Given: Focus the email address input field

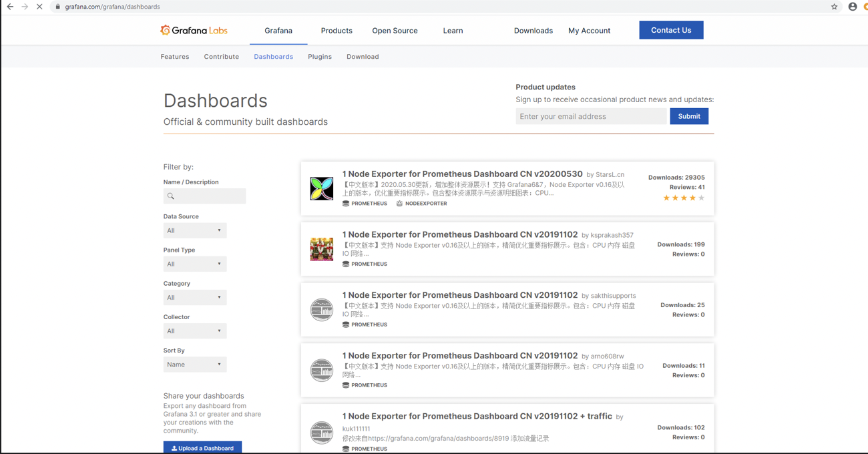Looking at the screenshot, I should click(x=591, y=116).
